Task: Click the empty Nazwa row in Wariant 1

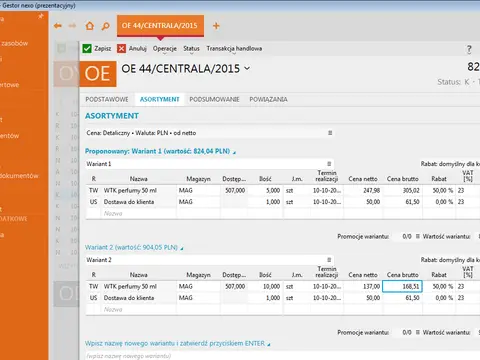Action: (x=139, y=213)
